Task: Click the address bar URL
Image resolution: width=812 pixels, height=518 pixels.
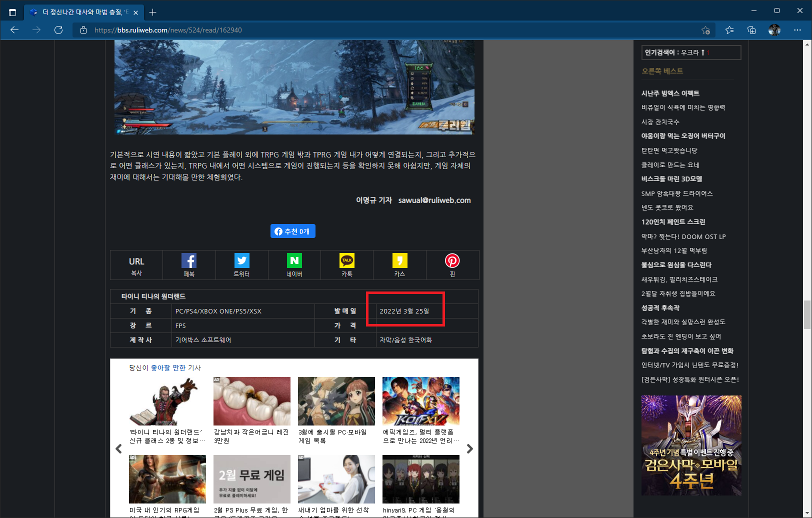Action: [x=168, y=30]
